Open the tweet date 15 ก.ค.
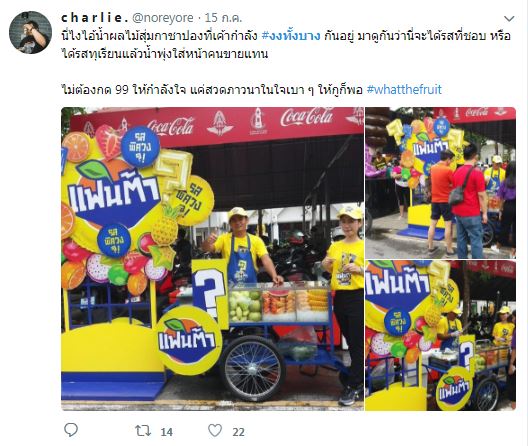This screenshot has height=446, width=528. (x=224, y=18)
